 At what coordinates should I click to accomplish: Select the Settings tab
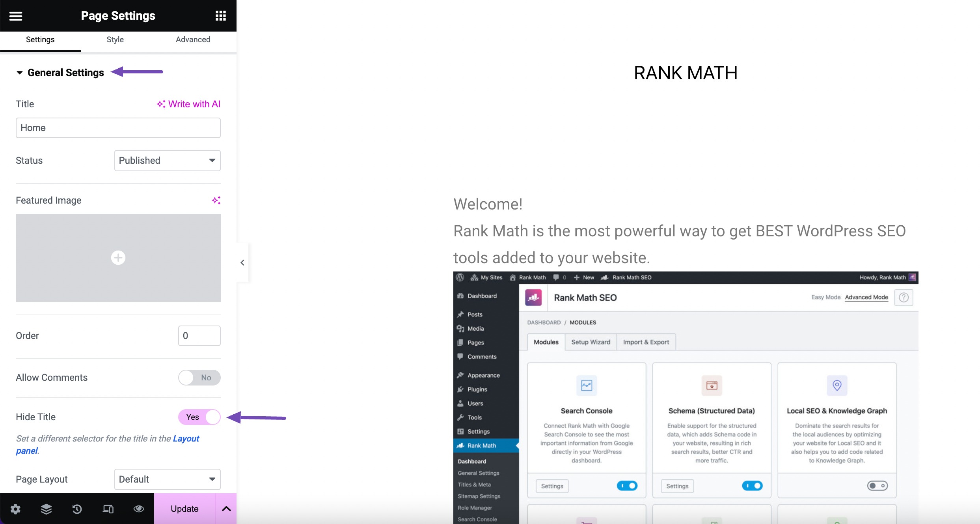click(x=40, y=39)
